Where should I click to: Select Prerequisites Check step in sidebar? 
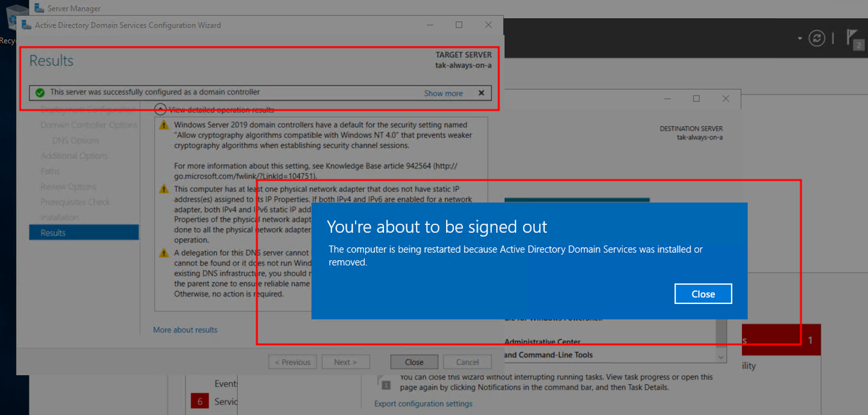[75, 202]
